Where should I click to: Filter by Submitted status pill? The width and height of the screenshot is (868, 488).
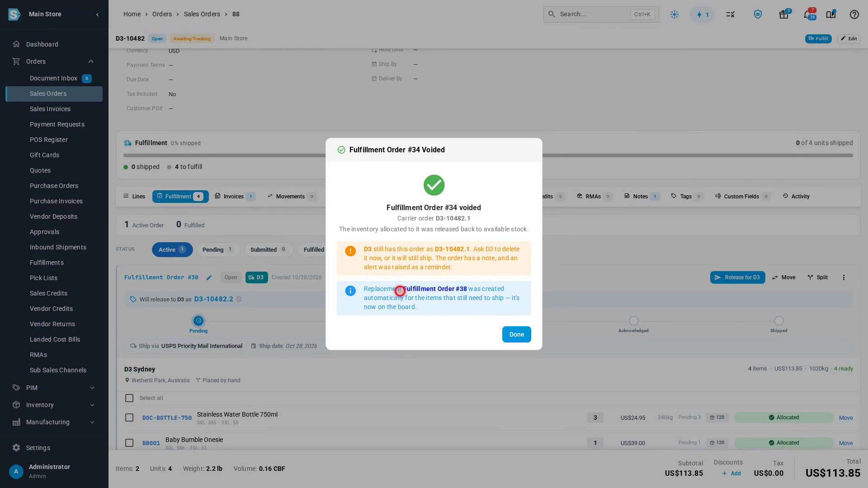269,250
